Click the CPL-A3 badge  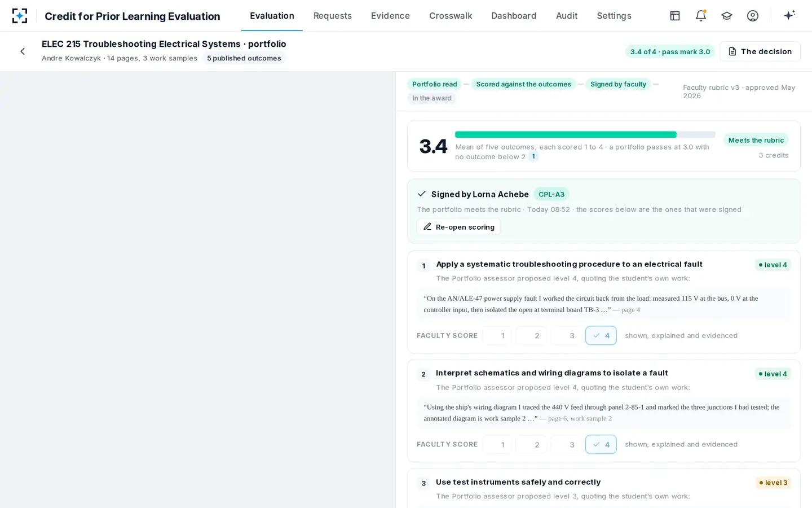pyautogui.click(x=551, y=194)
